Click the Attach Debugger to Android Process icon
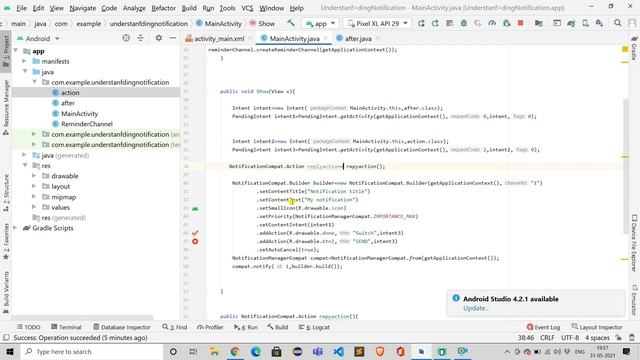Screen dimensions: 640x360 [507, 23]
